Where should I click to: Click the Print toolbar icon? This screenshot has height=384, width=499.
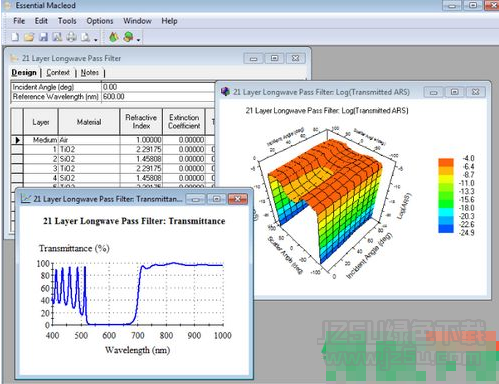[x=71, y=37]
